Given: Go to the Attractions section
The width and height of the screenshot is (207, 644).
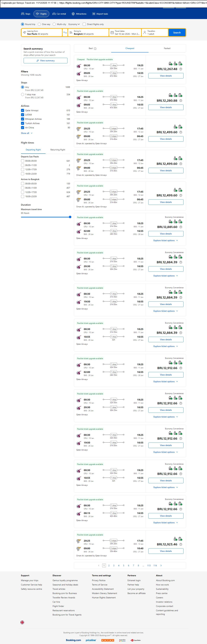Looking at the screenshot, I should tap(79, 14).
